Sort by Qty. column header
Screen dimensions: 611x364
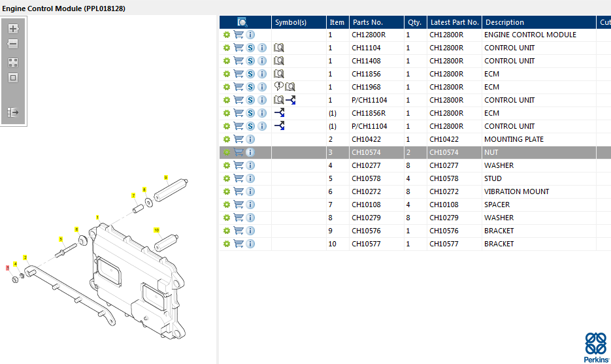click(416, 22)
